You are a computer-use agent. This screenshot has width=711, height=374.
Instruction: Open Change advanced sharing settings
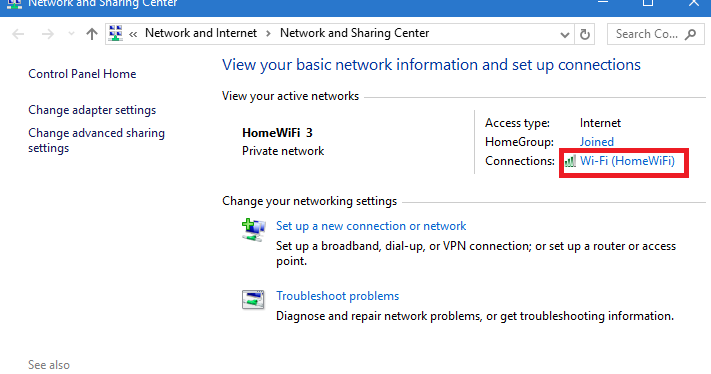coord(97,141)
